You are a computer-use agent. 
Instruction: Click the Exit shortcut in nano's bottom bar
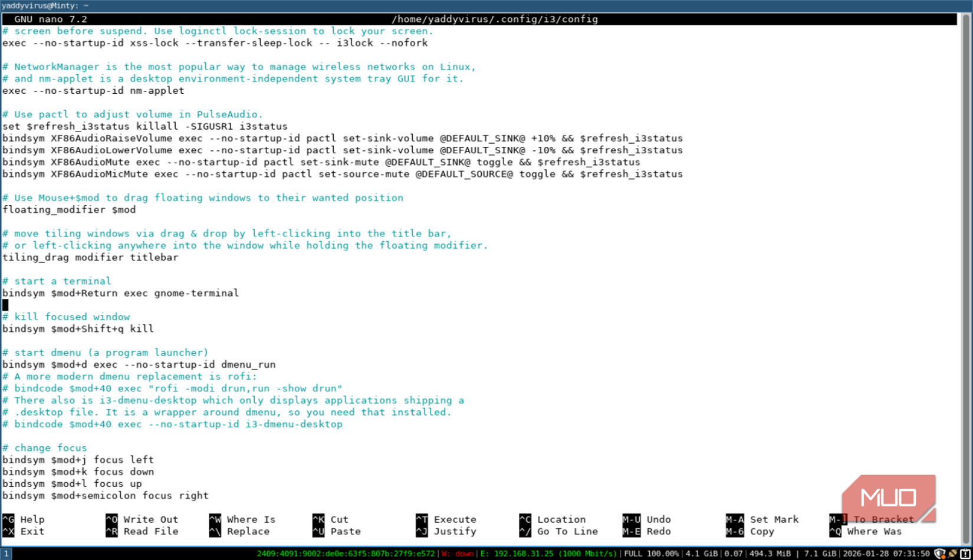[22, 531]
